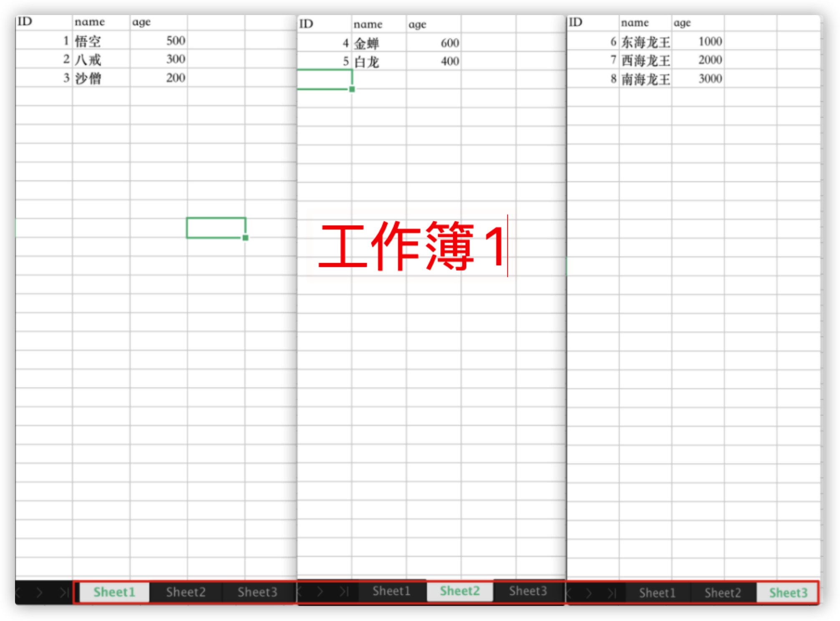This screenshot has width=840, height=621.
Task: Switch to Sheet3 tab in left panel
Action: 257,592
